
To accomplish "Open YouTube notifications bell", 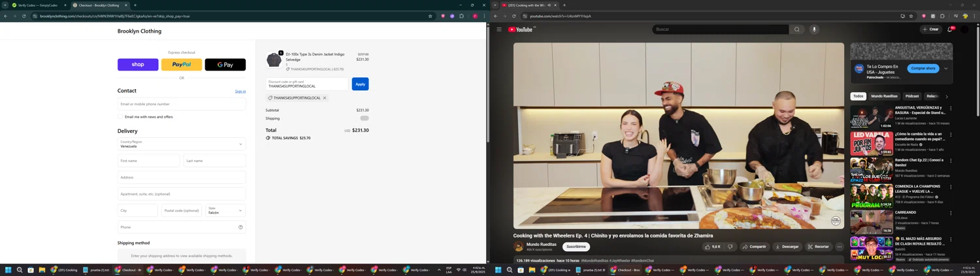I will tap(950, 29).
